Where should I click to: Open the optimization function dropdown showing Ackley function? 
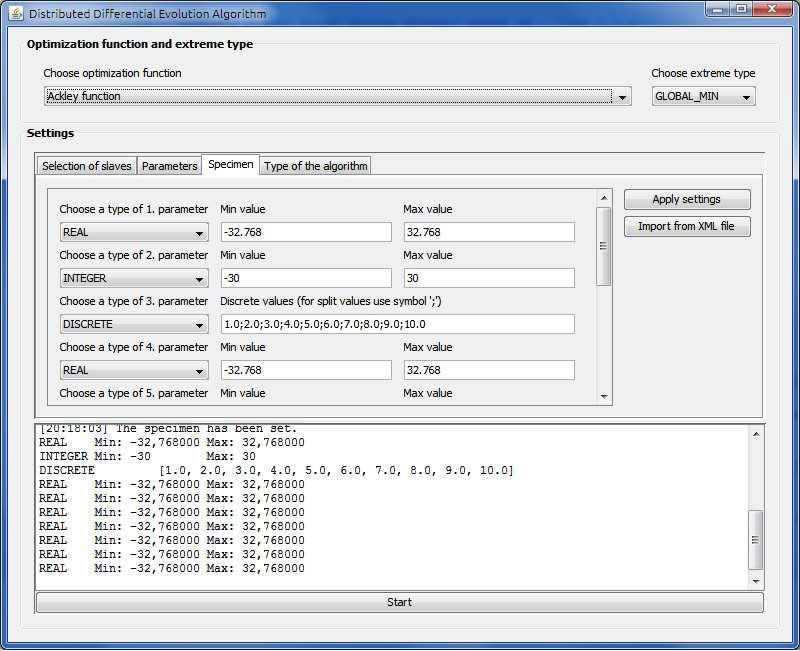click(x=338, y=96)
